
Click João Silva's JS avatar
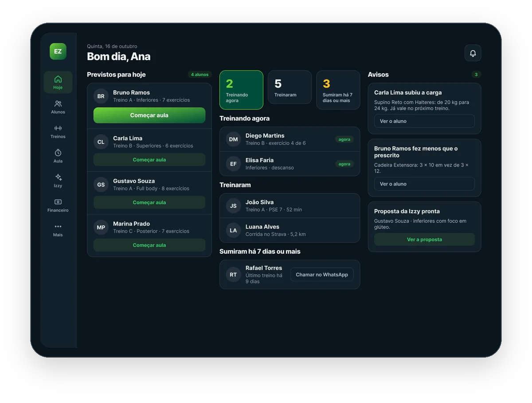[233, 205]
